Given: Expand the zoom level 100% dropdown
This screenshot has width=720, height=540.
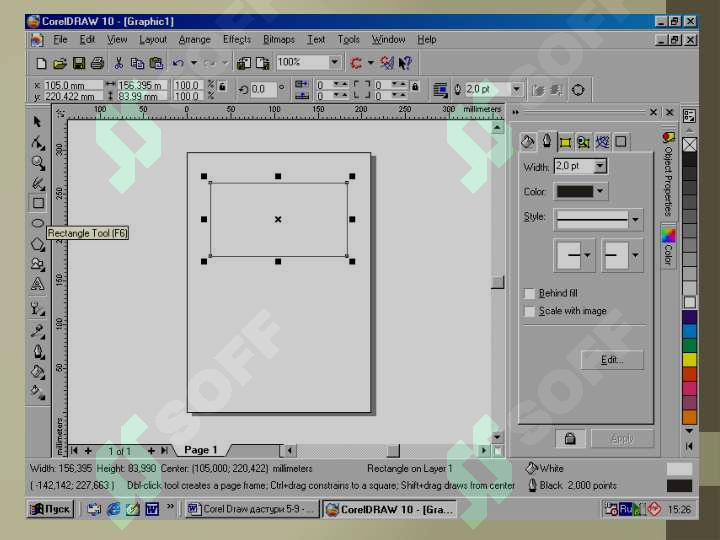Looking at the screenshot, I should tap(334, 62).
